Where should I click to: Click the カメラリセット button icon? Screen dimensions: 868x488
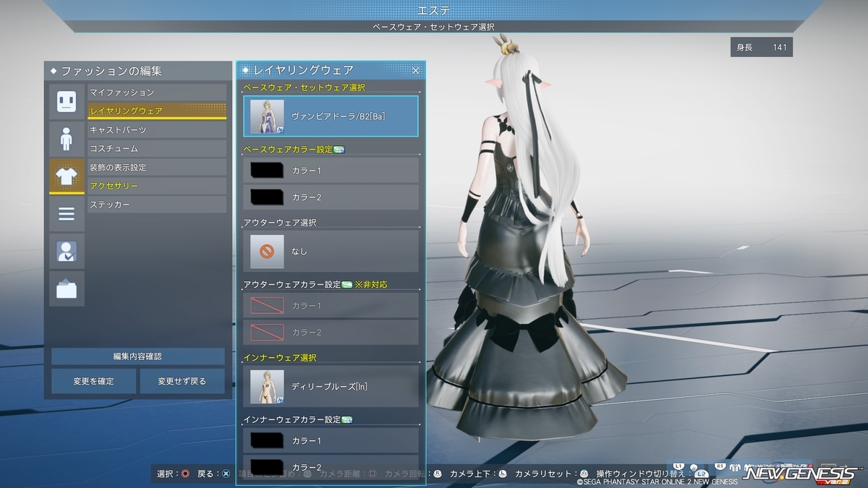coord(584,474)
